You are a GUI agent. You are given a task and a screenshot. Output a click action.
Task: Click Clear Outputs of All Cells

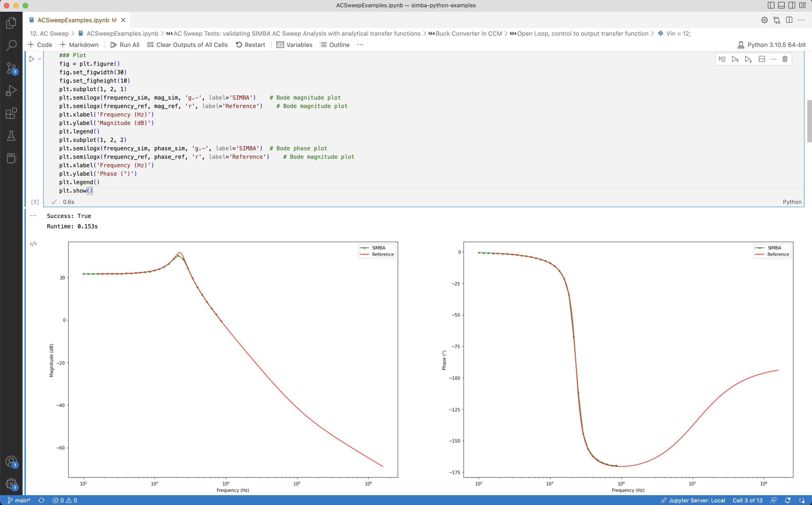(x=187, y=45)
